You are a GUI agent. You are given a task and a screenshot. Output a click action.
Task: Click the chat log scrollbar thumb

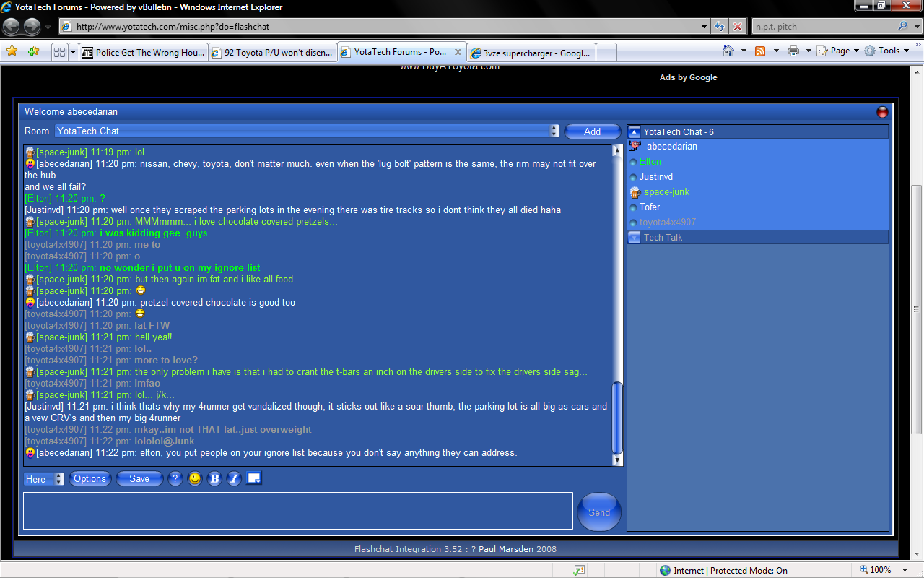point(617,418)
